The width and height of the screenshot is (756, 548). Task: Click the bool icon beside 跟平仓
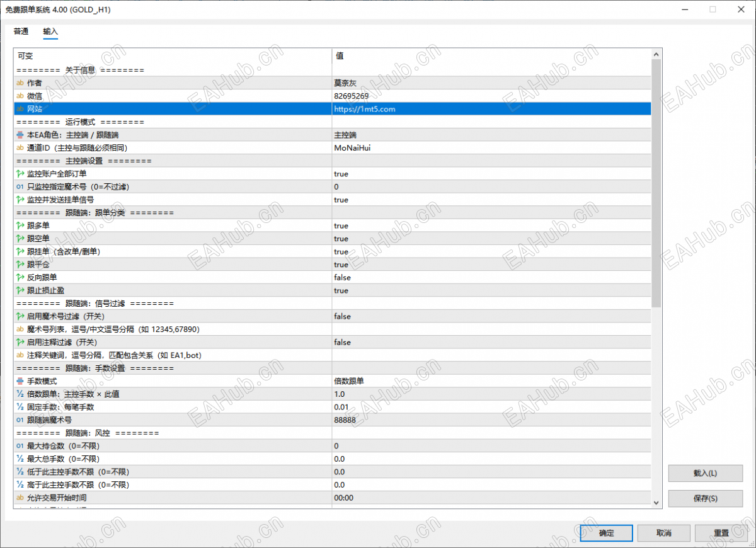[x=20, y=265]
